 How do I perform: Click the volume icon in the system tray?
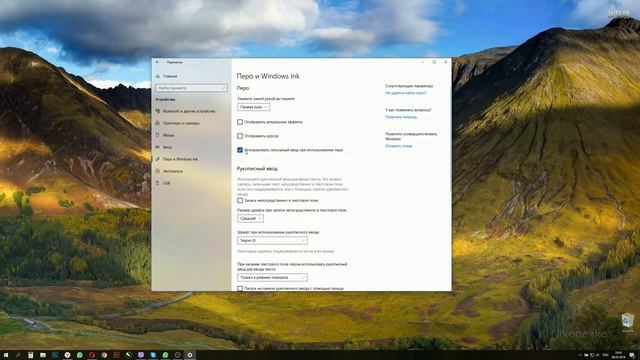[598, 355]
